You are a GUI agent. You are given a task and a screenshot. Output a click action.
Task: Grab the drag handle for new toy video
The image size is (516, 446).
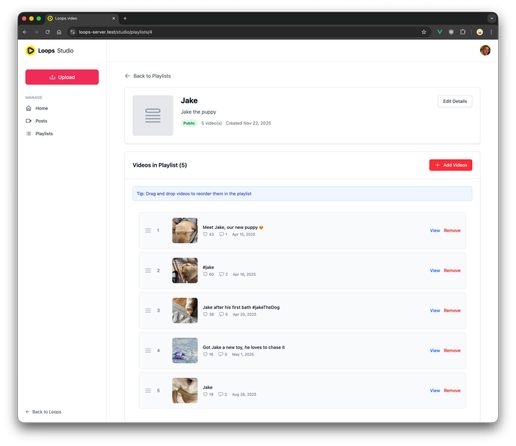[x=148, y=351]
